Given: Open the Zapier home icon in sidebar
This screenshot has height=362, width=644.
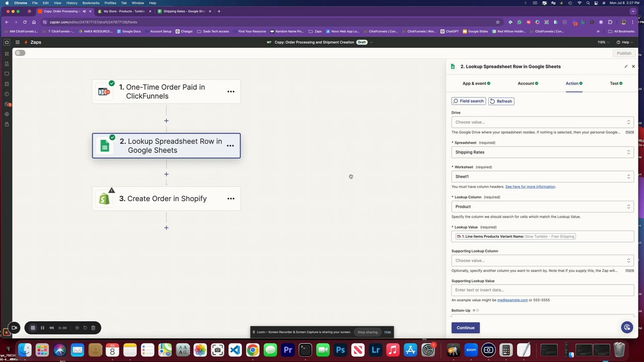Looking at the screenshot, I should click(7, 42).
